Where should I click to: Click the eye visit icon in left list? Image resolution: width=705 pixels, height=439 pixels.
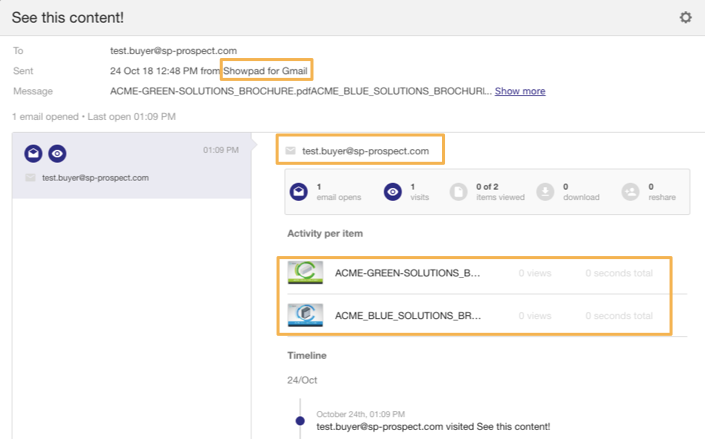[57, 153]
